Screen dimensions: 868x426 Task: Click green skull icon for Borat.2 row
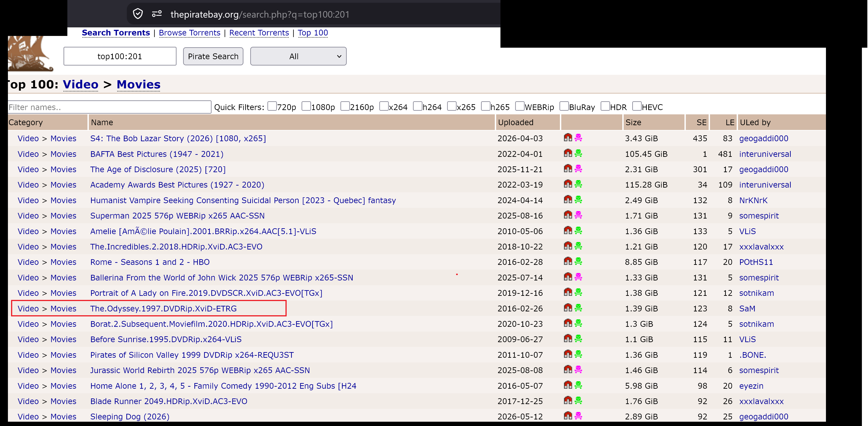point(579,323)
